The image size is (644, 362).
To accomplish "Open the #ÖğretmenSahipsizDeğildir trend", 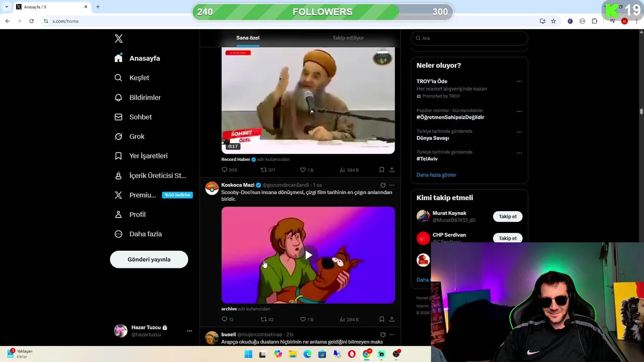I will 450,117.
